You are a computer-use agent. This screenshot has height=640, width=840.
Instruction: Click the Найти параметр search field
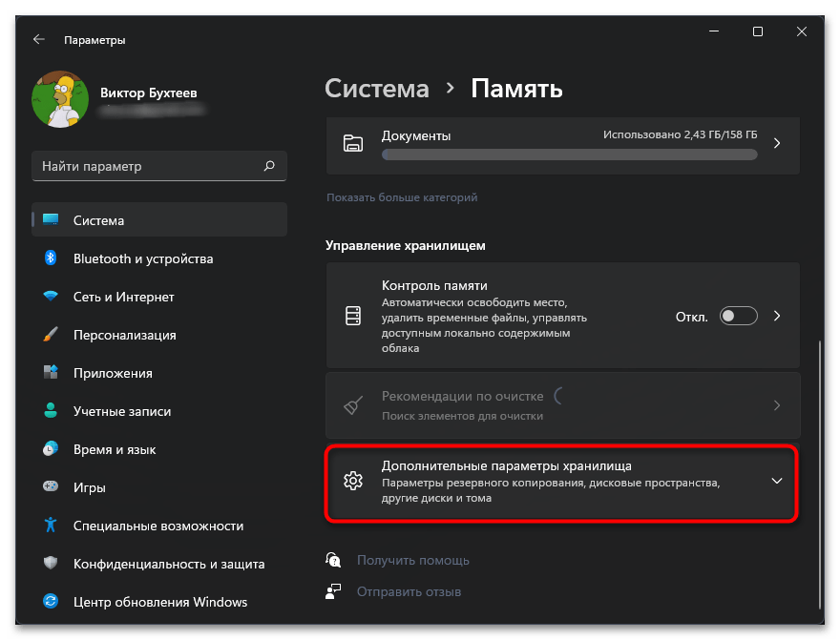[x=148, y=166]
